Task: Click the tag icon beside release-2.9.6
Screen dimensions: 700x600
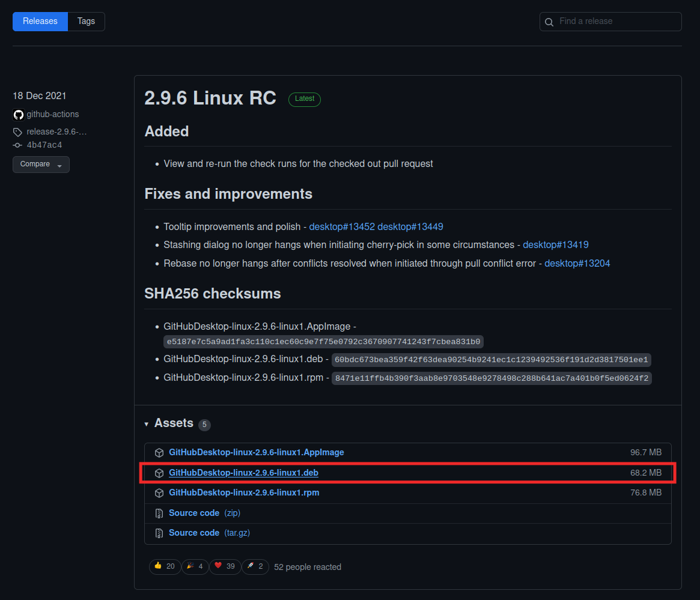Action: click(17, 132)
